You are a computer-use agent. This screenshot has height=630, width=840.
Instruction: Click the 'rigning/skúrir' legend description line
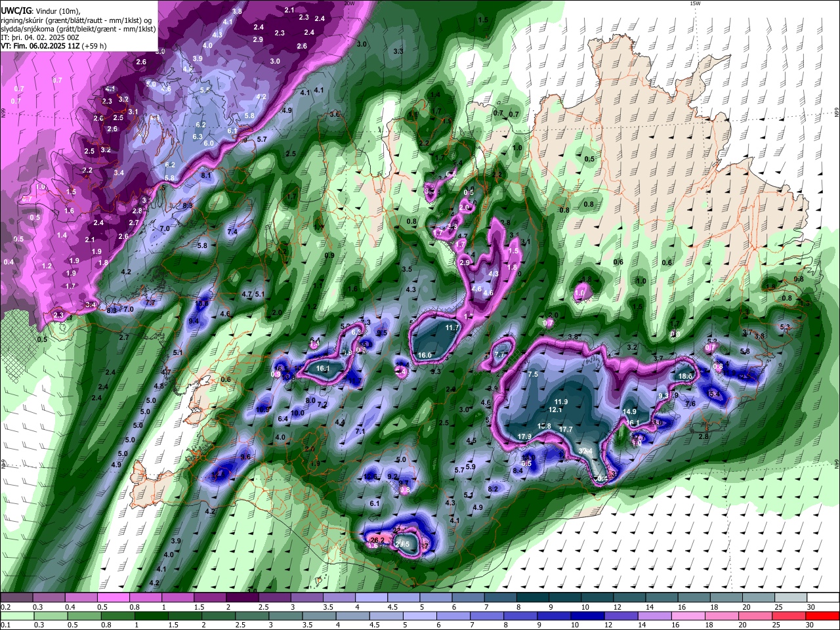tap(76, 20)
